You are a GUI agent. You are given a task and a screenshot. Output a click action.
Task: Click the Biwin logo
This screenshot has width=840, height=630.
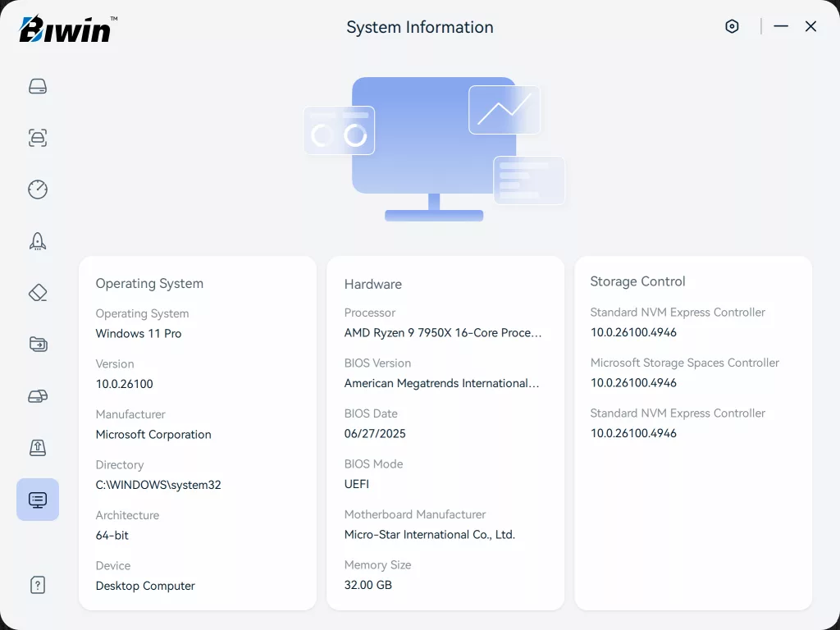pyautogui.click(x=68, y=29)
